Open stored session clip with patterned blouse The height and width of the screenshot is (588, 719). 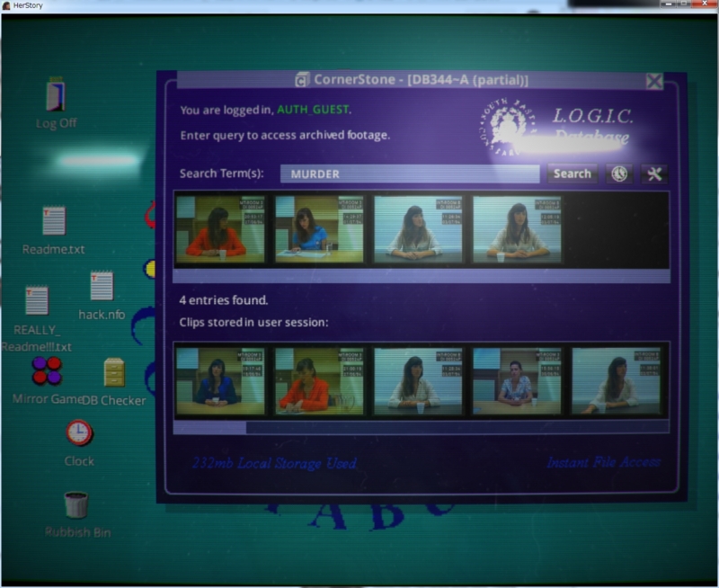coord(518,381)
